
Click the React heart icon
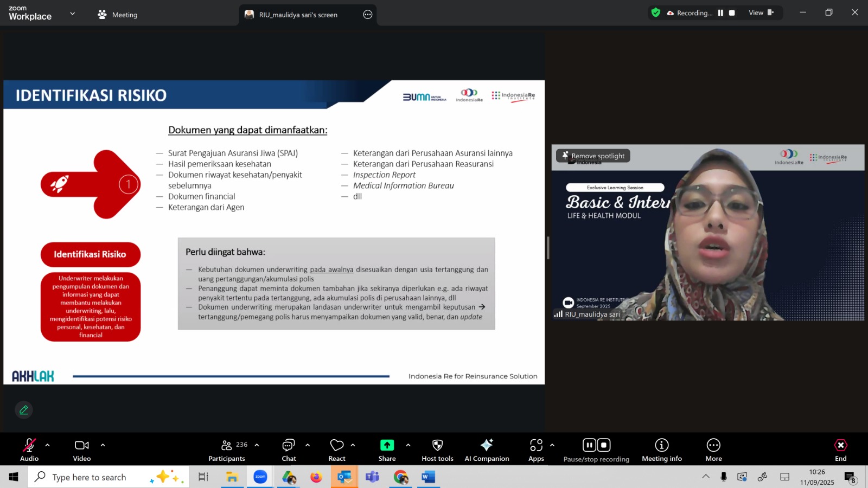pos(336,450)
